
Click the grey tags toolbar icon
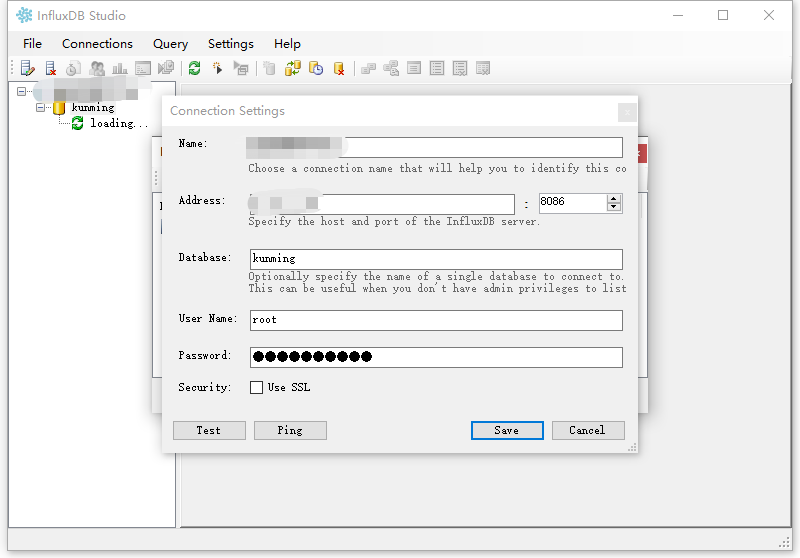[x=368, y=68]
